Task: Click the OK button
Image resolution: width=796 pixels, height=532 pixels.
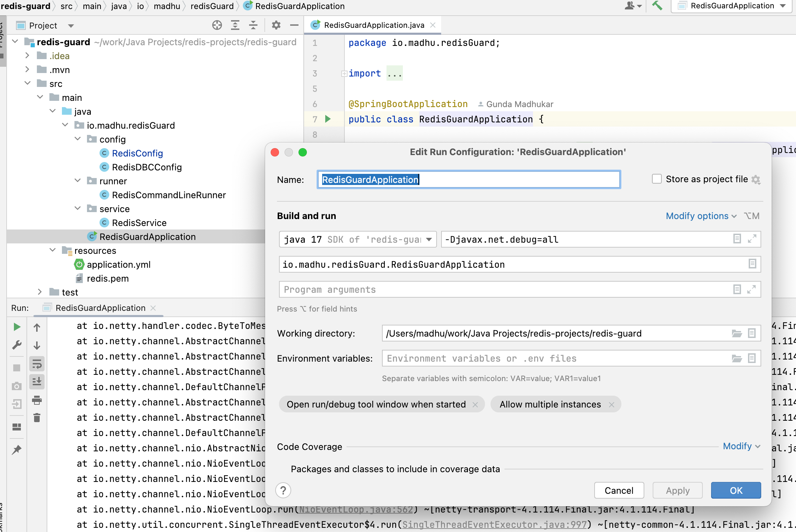Action: (x=736, y=490)
